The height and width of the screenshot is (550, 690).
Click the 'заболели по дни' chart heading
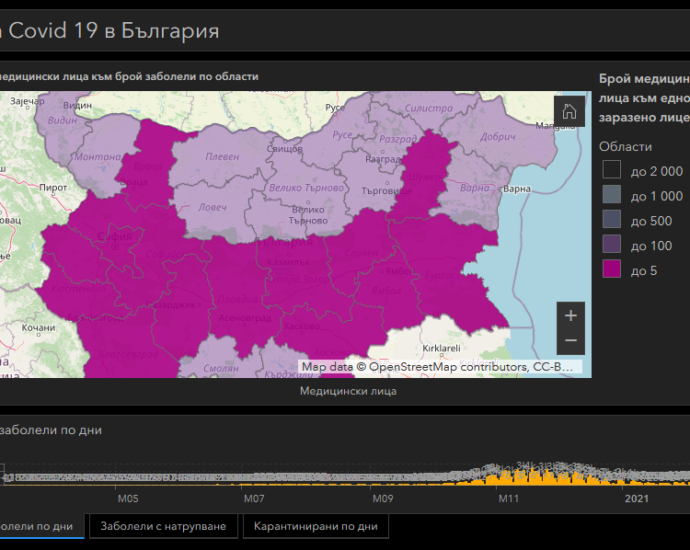(x=51, y=430)
